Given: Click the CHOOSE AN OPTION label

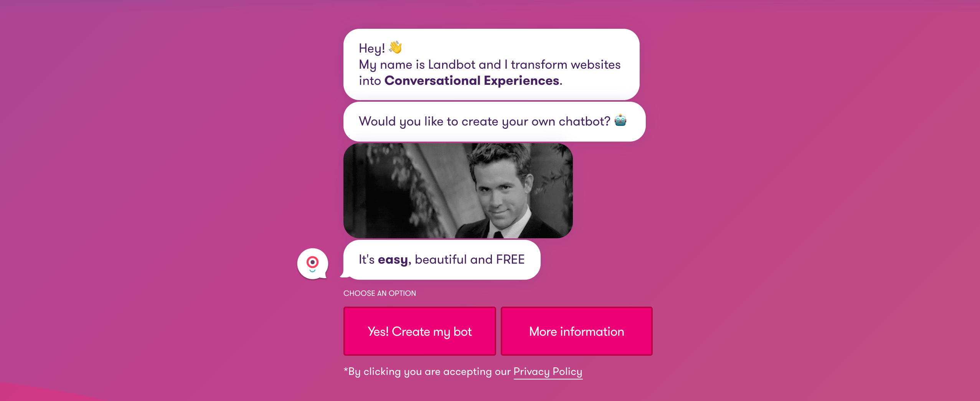Looking at the screenshot, I should 379,293.
